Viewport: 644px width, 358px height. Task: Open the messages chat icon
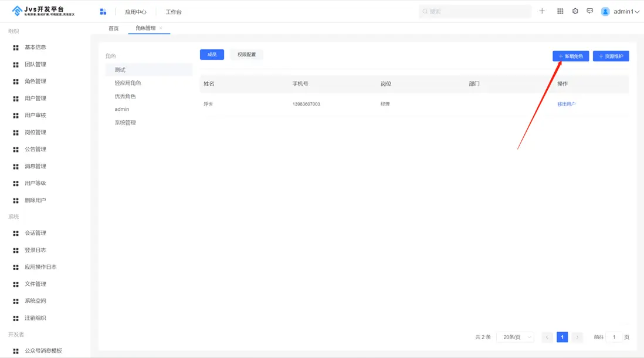pos(590,11)
